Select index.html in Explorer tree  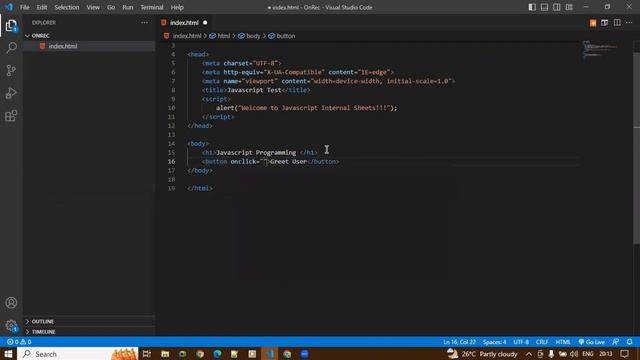coord(89,46)
